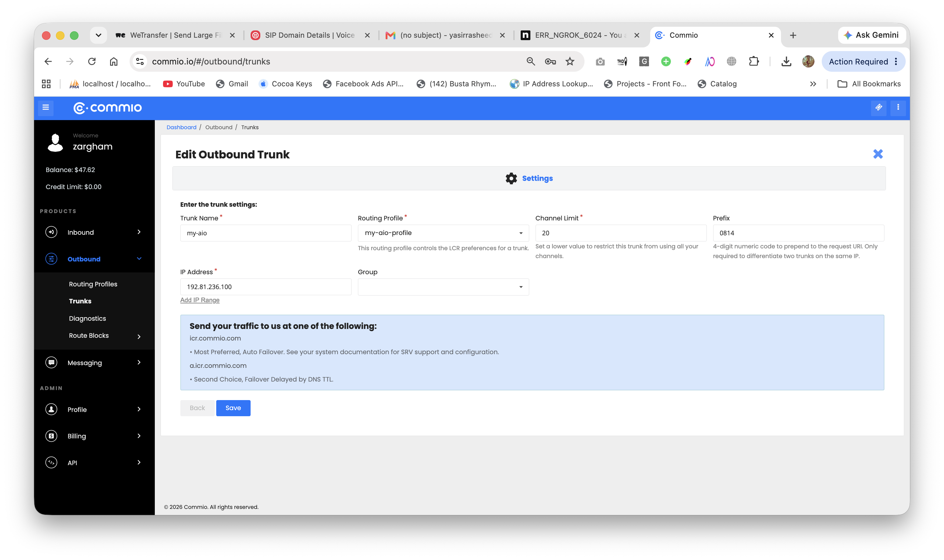Open the tab search dropdown
This screenshot has height=560, width=944.
(98, 35)
